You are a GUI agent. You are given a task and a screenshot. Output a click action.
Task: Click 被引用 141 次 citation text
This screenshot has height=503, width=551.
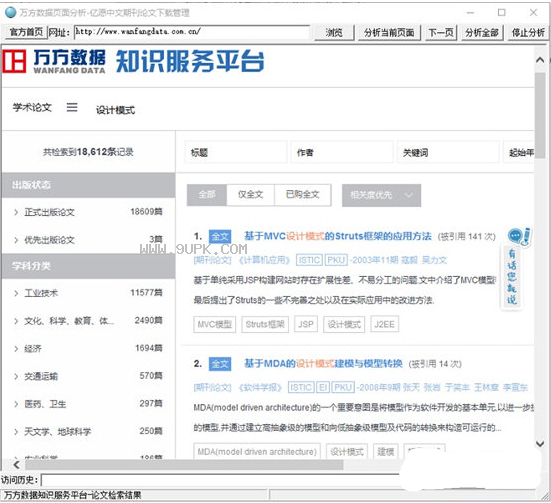(467, 237)
